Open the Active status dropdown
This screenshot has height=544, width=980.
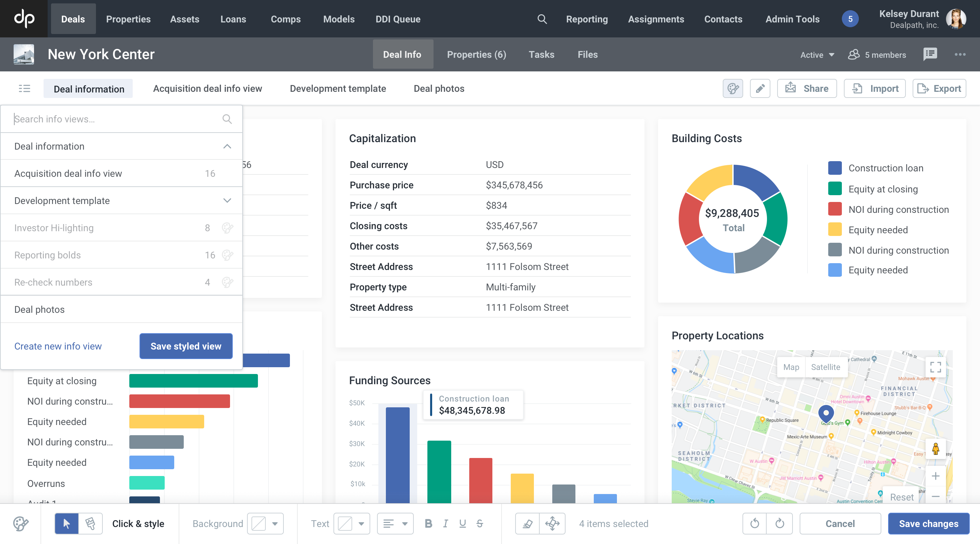tap(817, 55)
